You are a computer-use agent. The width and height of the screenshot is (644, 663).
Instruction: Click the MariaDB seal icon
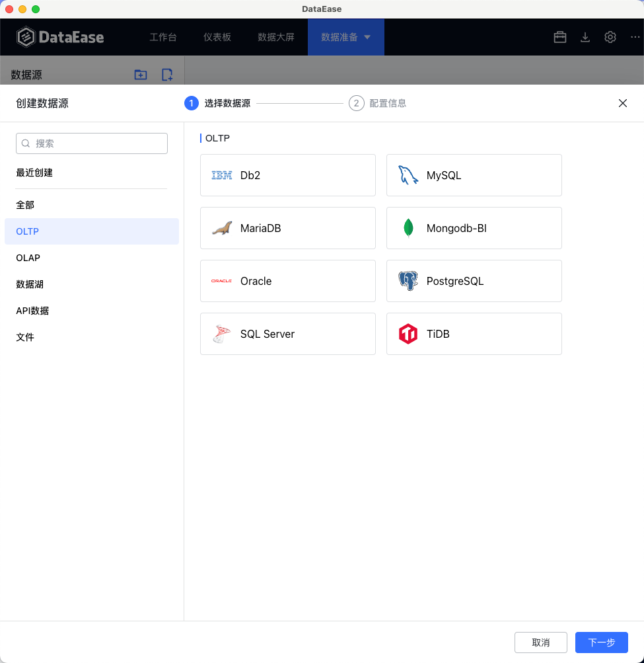point(221,228)
